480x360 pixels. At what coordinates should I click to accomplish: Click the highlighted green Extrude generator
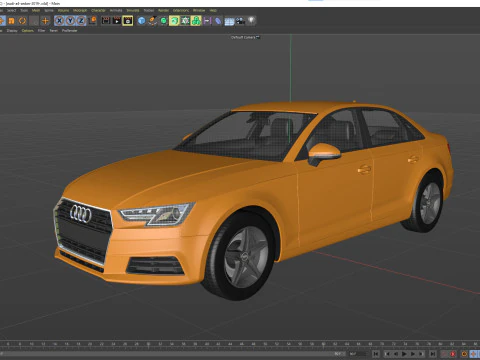click(174, 21)
